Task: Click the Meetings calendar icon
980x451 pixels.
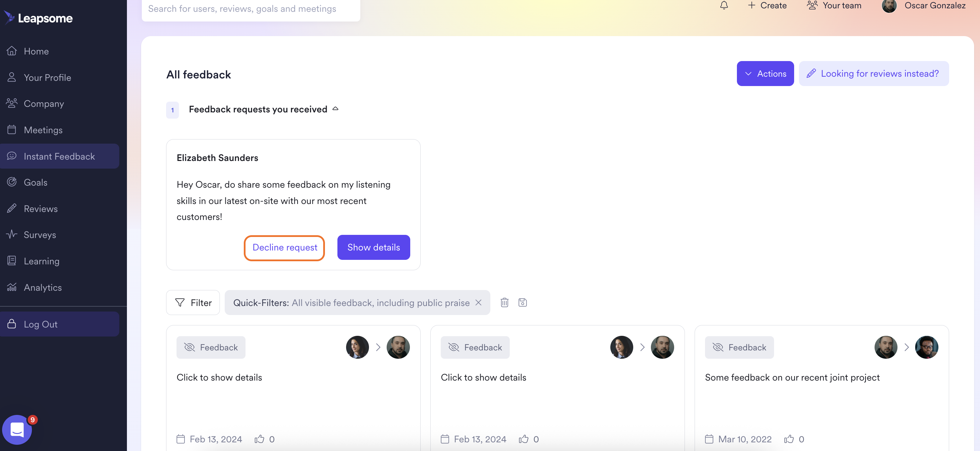Action: click(12, 129)
